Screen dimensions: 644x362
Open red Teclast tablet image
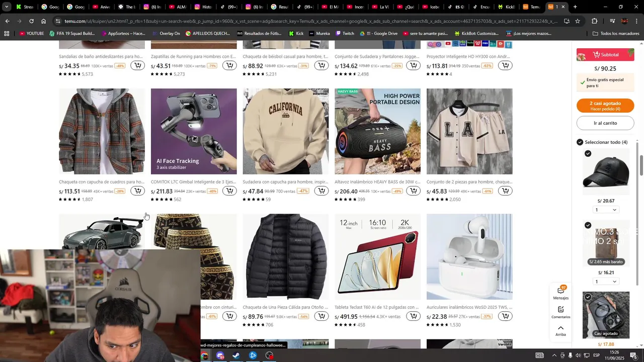[x=377, y=257]
